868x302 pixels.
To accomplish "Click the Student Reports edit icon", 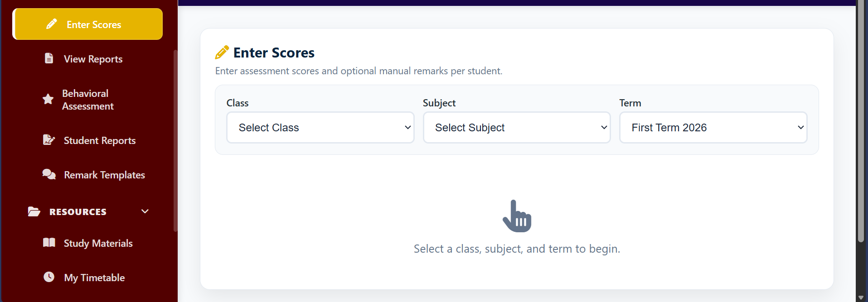I will pos(49,140).
